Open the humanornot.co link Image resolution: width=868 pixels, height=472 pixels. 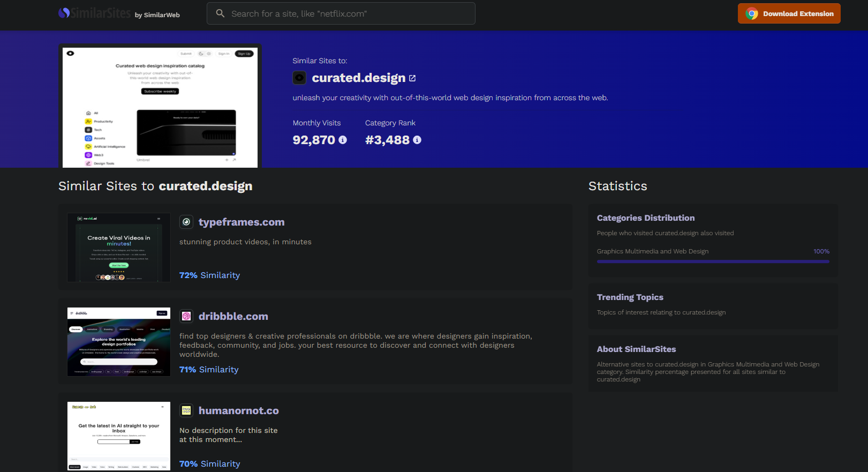click(x=238, y=410)
